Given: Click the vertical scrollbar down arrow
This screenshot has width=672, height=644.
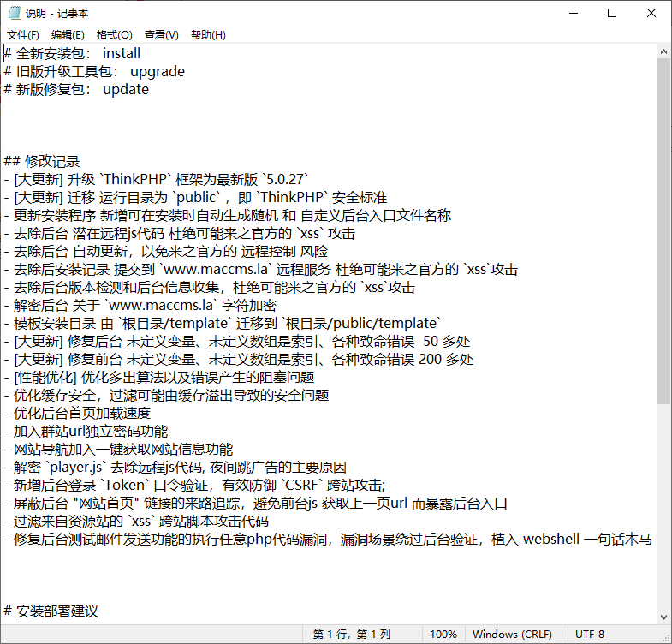Looking at the screenshot, I should click(x=664, y=617).
